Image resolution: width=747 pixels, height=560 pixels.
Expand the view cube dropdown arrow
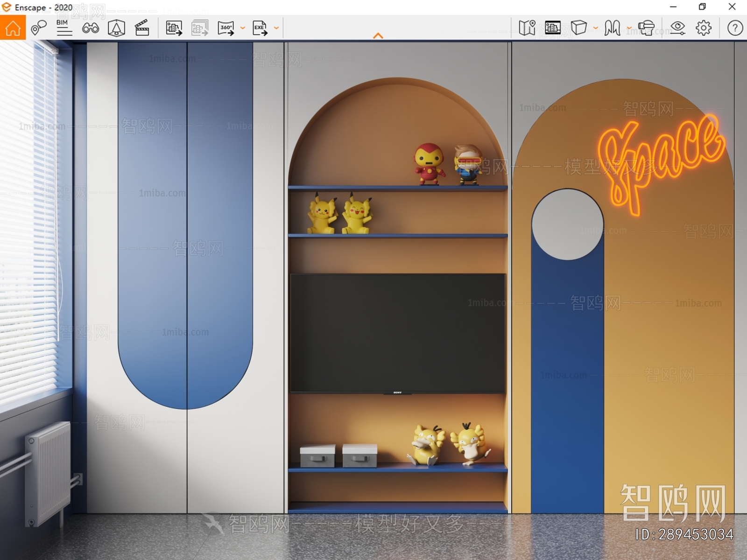[596, 28]
